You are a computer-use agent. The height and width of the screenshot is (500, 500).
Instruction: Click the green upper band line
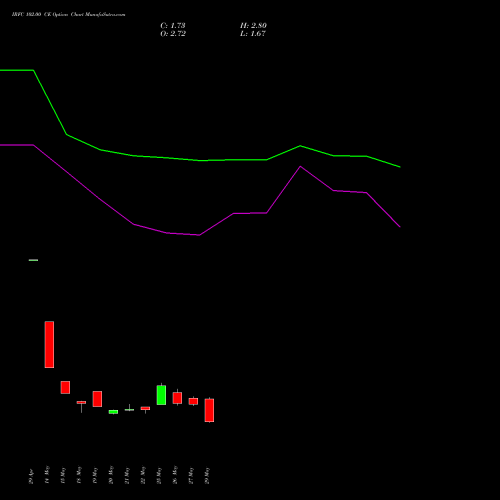[200, 160]
